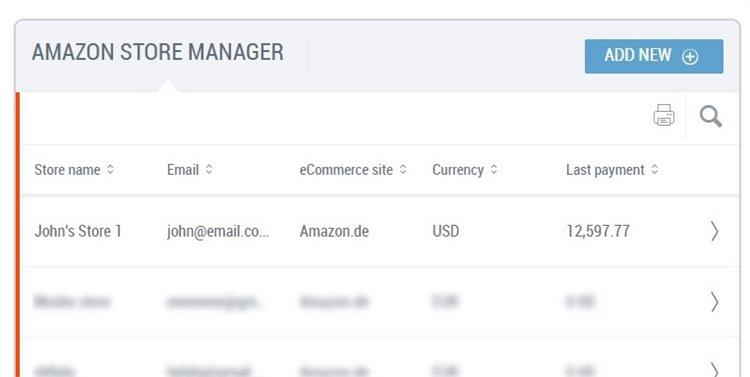The width and height of the screenshot is (750, 377).
Task: Sort by Store name arrows
Action: 110,169
